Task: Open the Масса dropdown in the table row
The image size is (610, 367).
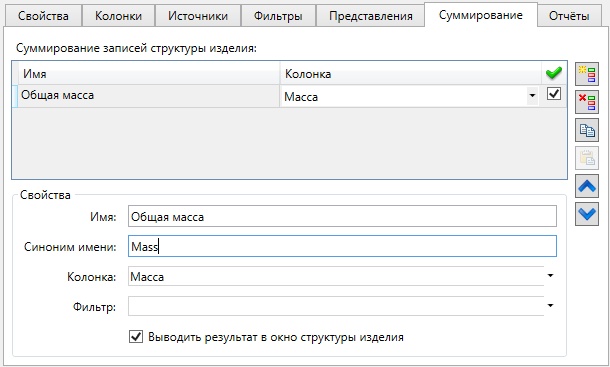Action: [532, 96]
